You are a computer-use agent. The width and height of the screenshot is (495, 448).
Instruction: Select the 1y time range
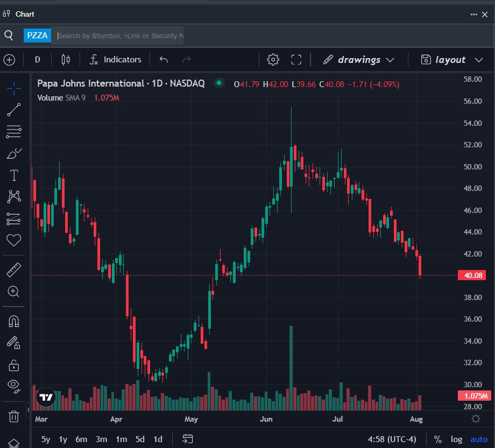tap(63, 439)
